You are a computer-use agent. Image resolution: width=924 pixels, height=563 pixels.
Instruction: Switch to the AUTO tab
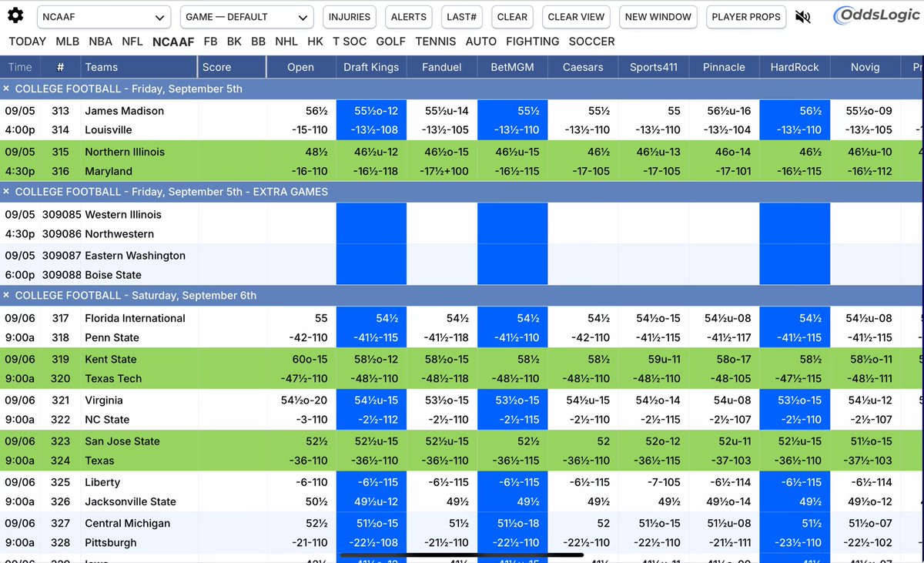coord(481,42)
